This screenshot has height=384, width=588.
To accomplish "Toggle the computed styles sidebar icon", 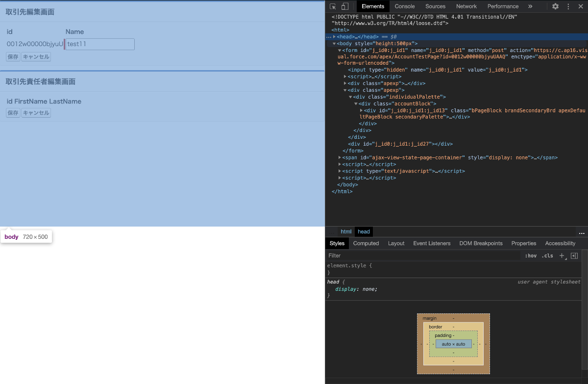I will pyautogui.click(x=574, y=256).
